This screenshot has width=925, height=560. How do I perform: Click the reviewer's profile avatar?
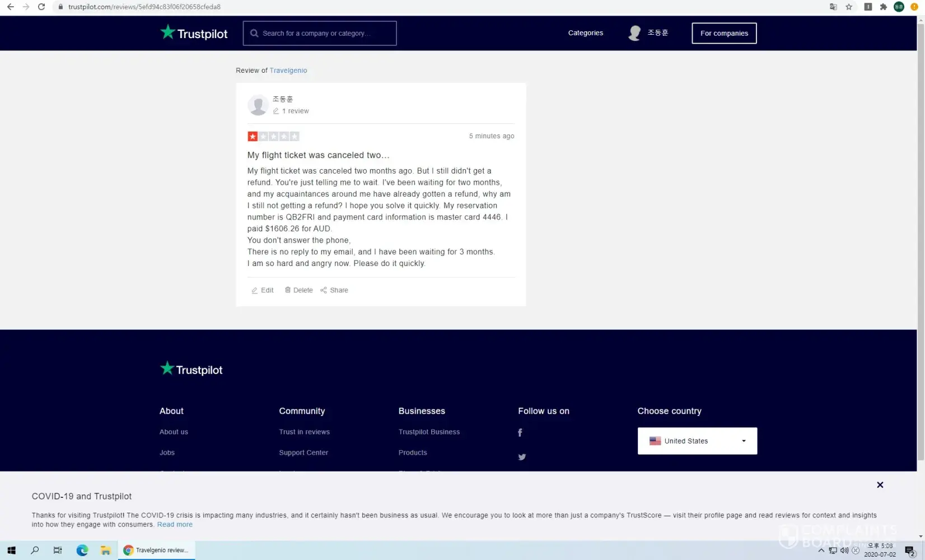(x=258, y=105)
